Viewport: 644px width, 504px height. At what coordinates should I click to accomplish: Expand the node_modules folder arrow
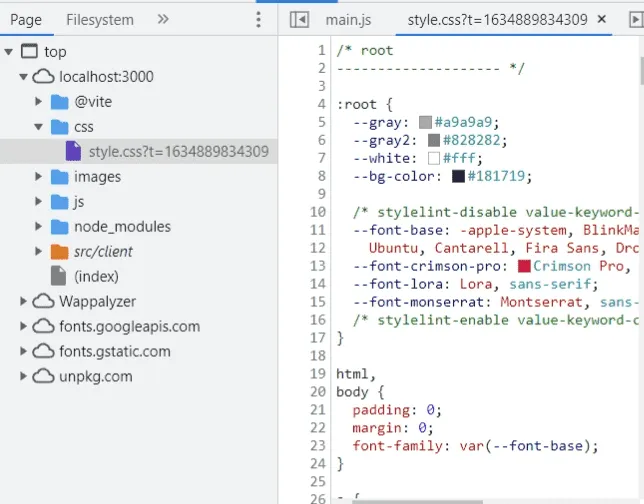(38, 226)
